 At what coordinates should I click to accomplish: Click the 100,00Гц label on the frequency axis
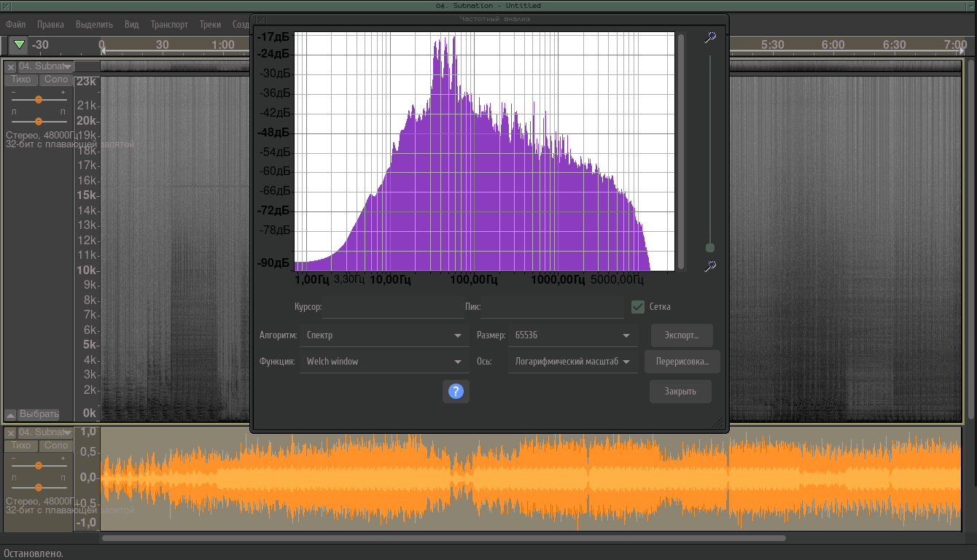point(473,279)
